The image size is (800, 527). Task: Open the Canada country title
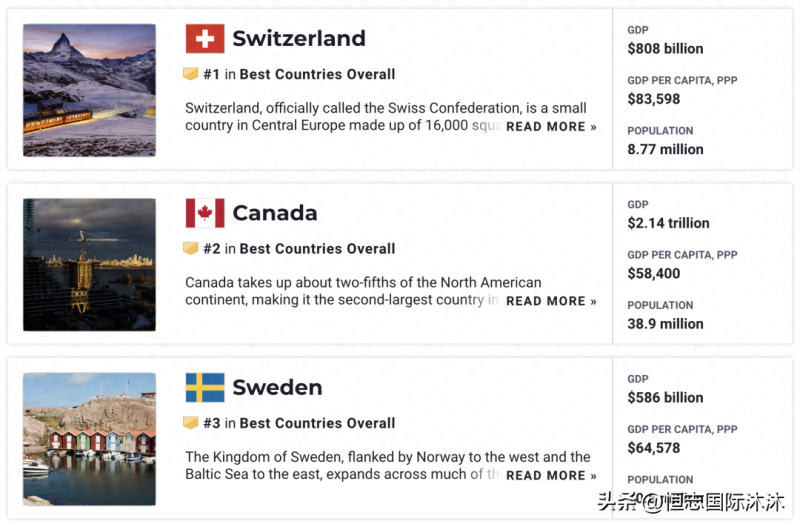275,213
